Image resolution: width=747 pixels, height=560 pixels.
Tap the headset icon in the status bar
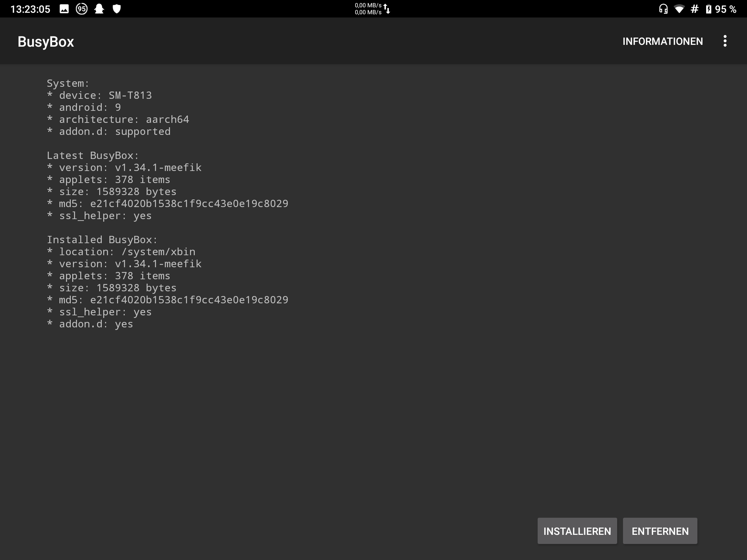point(663,8)
